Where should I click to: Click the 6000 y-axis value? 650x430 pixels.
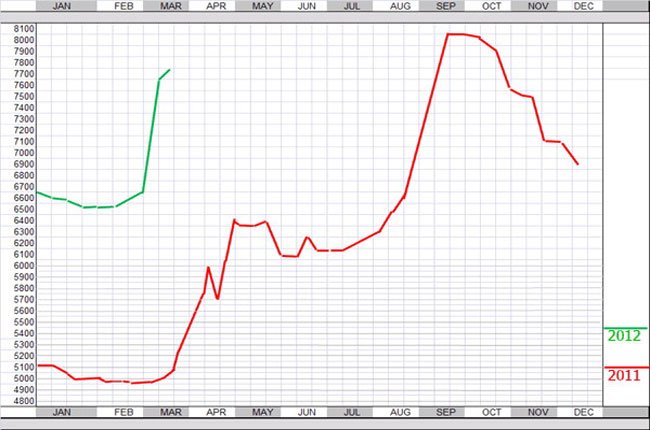(24, 266)
